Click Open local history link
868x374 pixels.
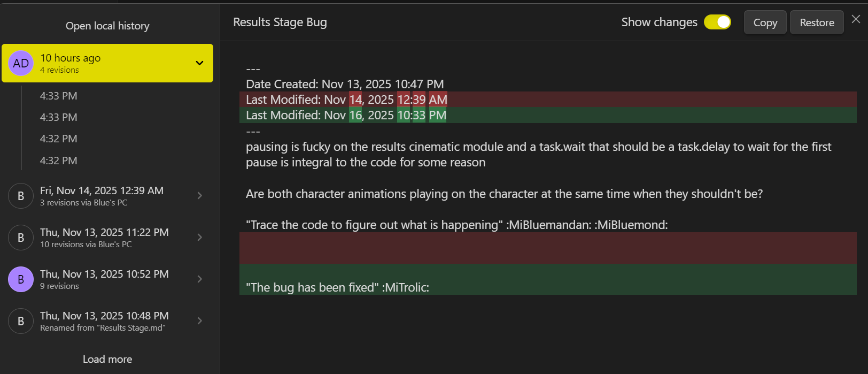[x=107, y=26]
